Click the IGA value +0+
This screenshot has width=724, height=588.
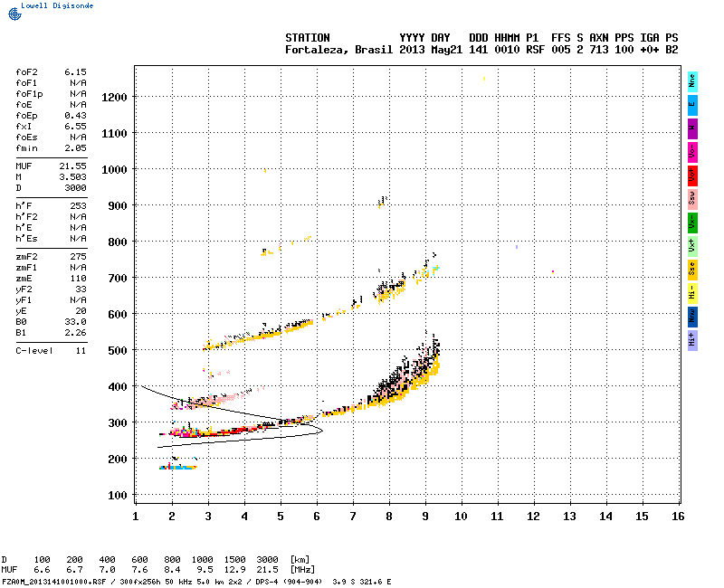coord(649,50)
